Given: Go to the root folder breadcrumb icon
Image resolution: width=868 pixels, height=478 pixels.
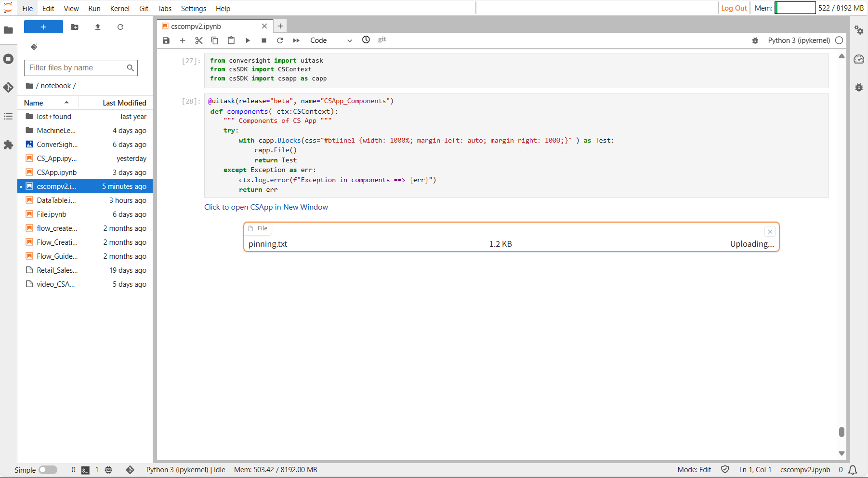Looking at the screenshot, I should click(30, 86).
